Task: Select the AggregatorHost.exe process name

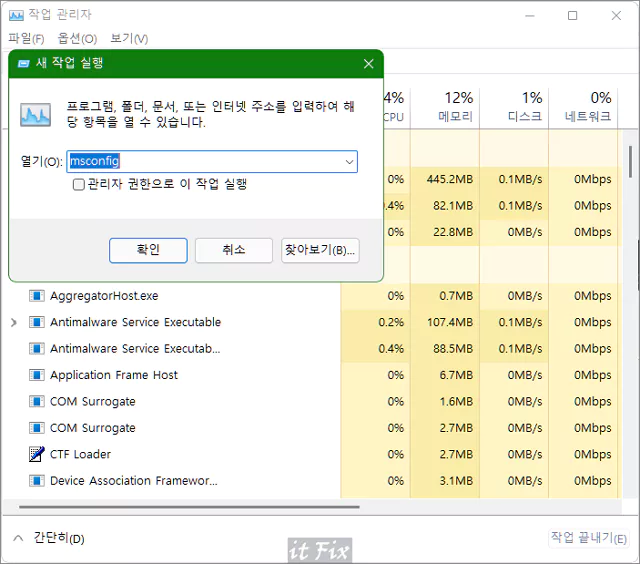Action: [104, 295]
